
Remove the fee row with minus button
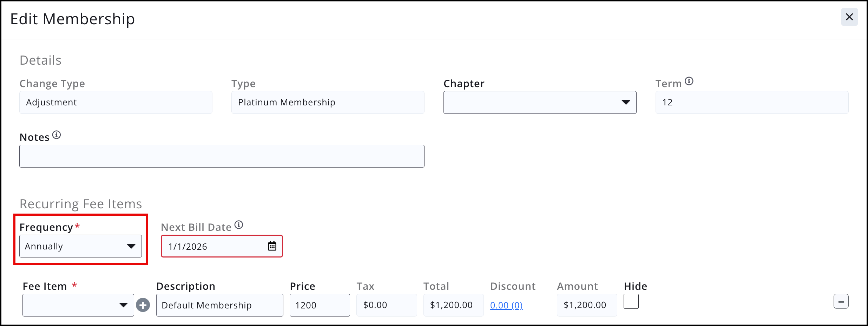(841, 301)
